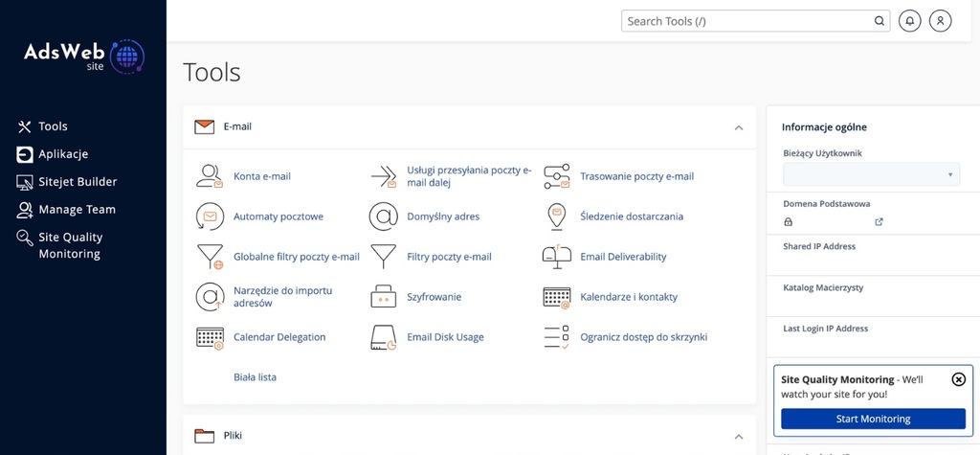Open the Domyślny adres at-sign icon
Screen dimensions: 980x455
pyautogui.click(x=383, y=216)
